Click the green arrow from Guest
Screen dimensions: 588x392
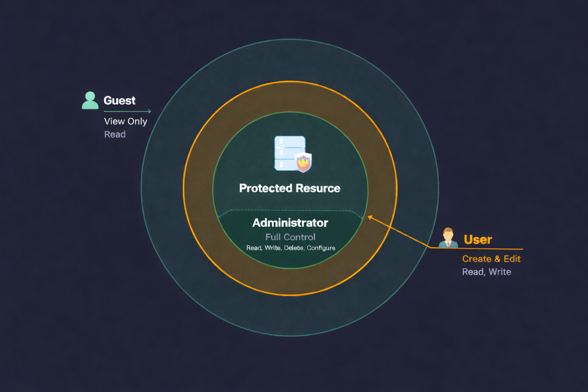click(126, 111)
